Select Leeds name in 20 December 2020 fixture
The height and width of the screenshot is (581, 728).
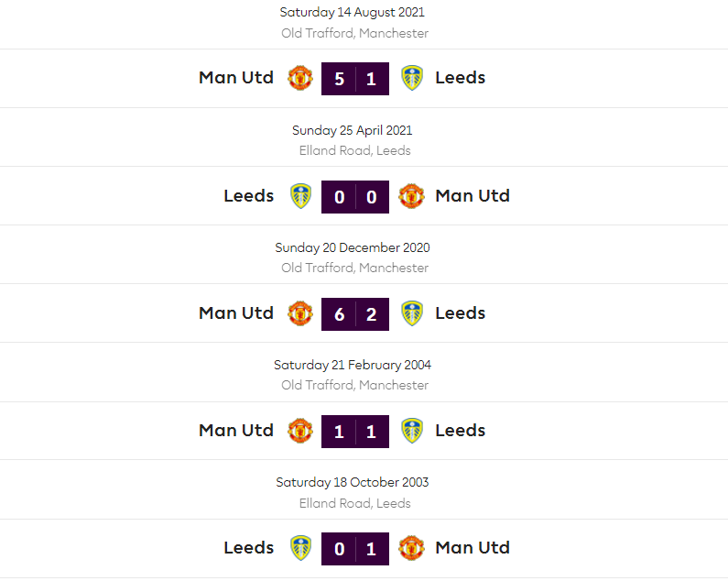461,313
